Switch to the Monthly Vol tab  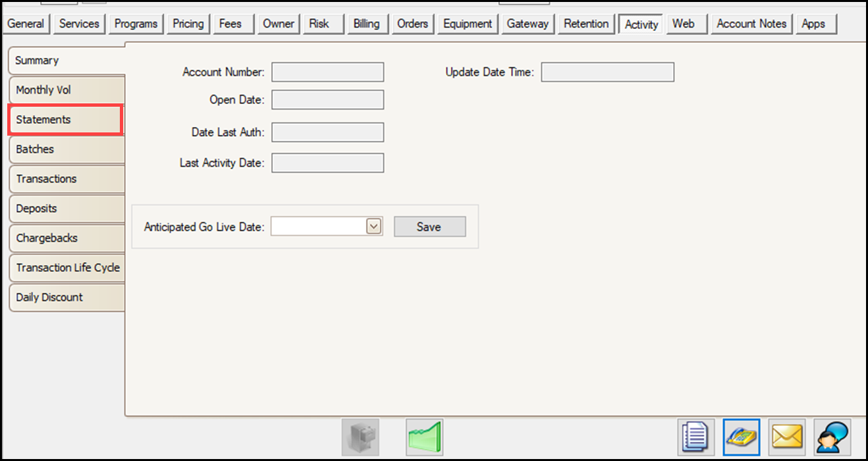(66, 90)
